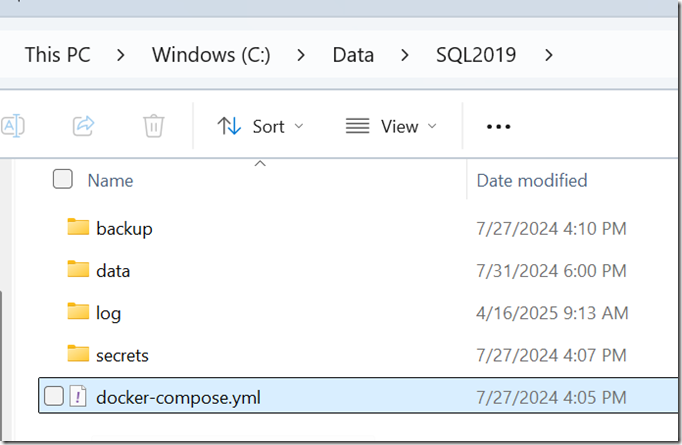Click the Delete trash can icon

click(154, 126)
